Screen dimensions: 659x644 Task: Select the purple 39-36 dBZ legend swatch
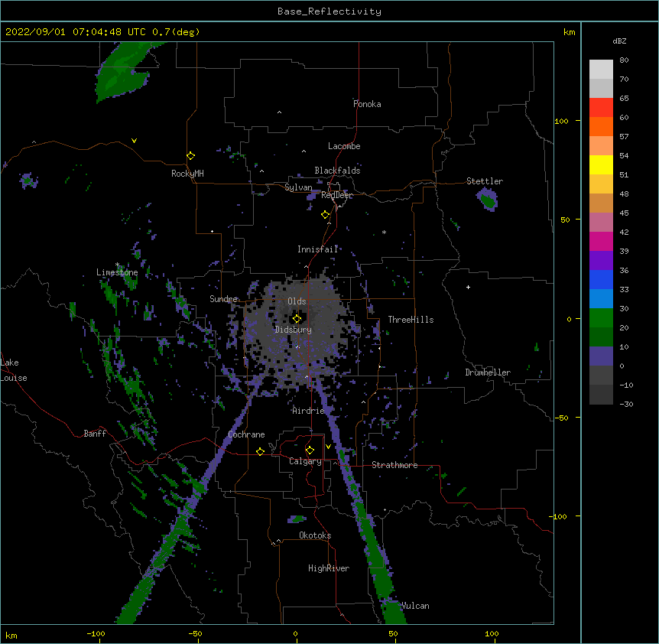(601, 261)
